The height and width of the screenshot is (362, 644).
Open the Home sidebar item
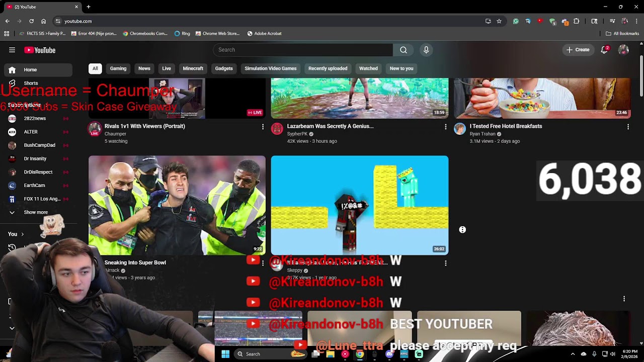[x=38, y=70]
